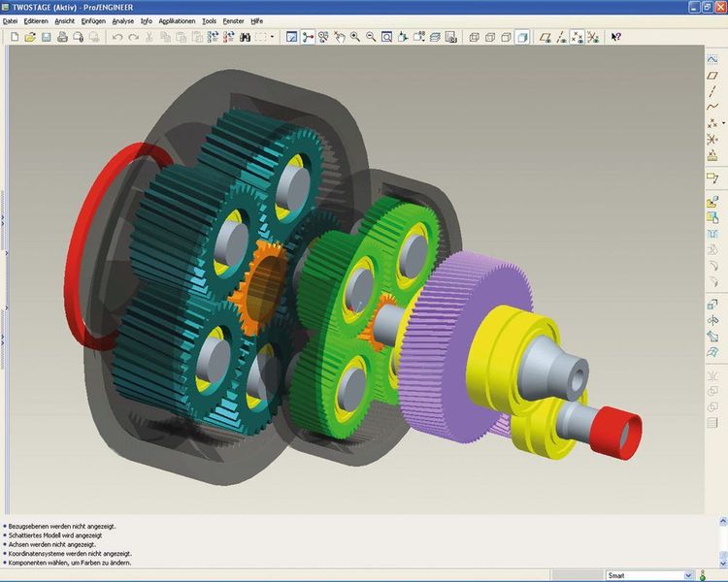Viewport: 728px width, 582px height.
Task: Expand the selection box dropdown arrow
Action: click(272, 37)
